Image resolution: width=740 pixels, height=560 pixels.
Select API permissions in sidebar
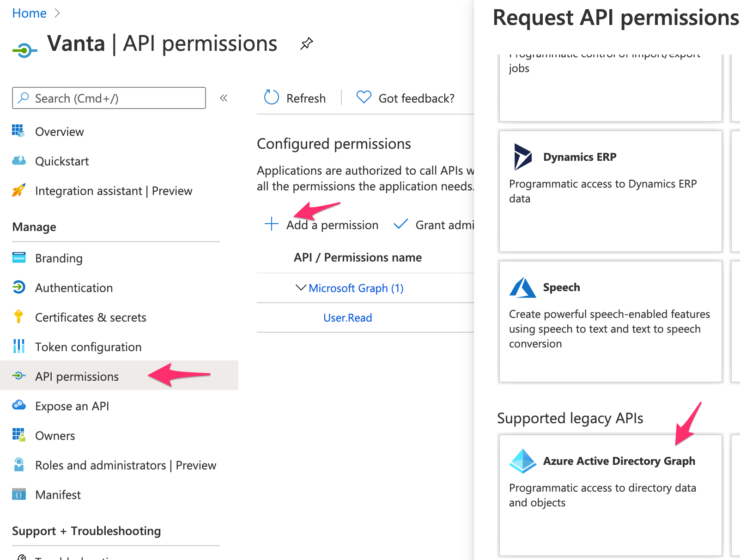coord(119,375)
